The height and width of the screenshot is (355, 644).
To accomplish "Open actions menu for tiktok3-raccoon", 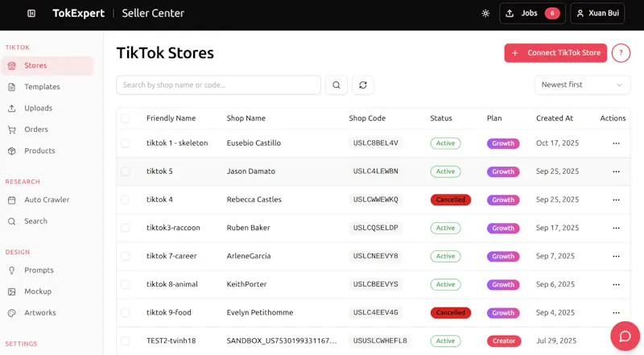I will coord(616,228).
